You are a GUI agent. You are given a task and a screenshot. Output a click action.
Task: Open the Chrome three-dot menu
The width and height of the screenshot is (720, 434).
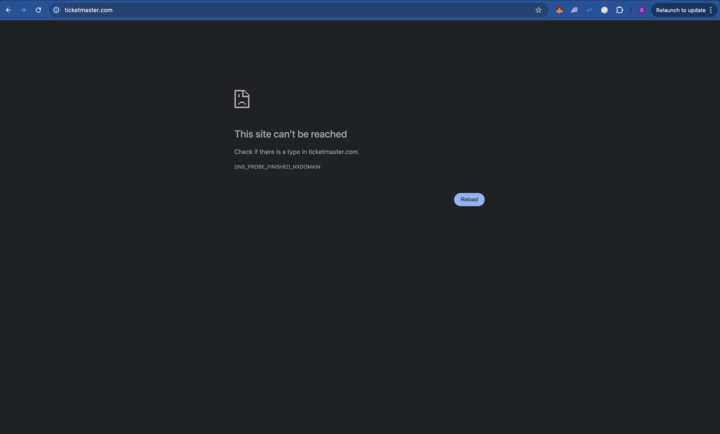[x=711, y=10]
